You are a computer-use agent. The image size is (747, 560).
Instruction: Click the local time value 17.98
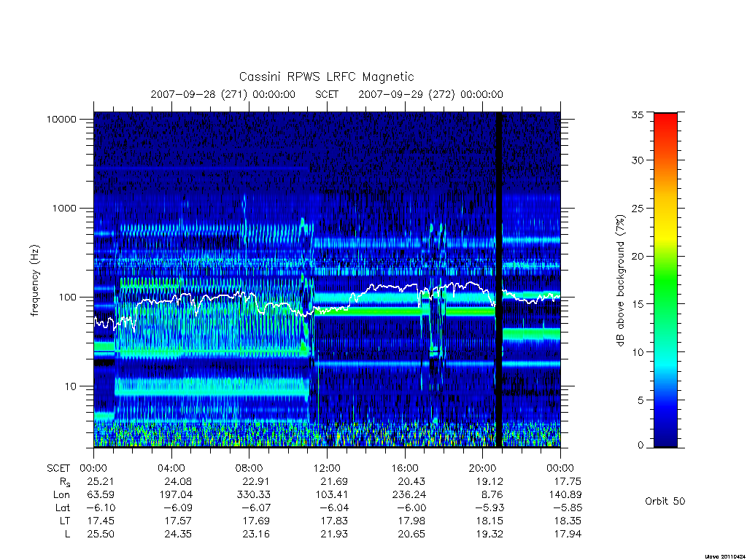(411, 521)
